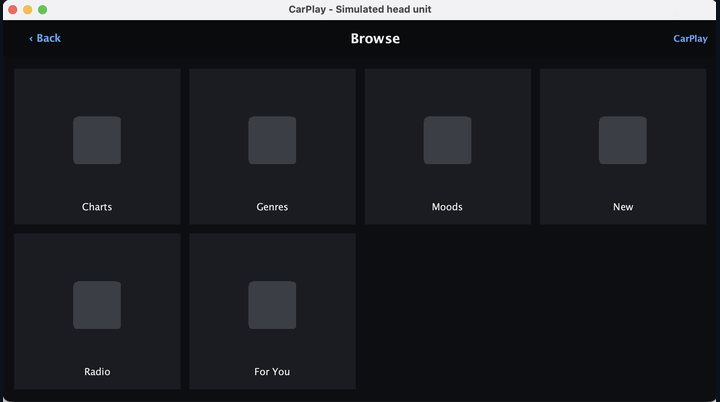Launch the Radio tile placeholder icon

(x=97, y=305)
